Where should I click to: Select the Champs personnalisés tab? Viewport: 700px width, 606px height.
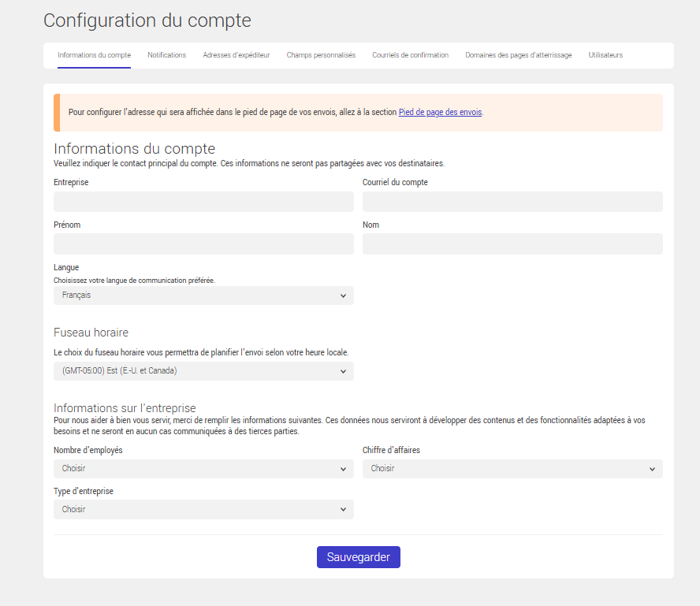(x=321, y=55)
